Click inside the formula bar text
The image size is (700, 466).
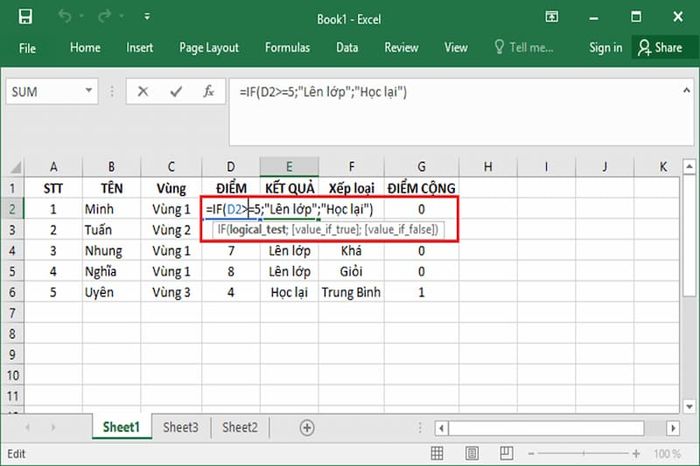pyautogui.click(x=323, y=92)
